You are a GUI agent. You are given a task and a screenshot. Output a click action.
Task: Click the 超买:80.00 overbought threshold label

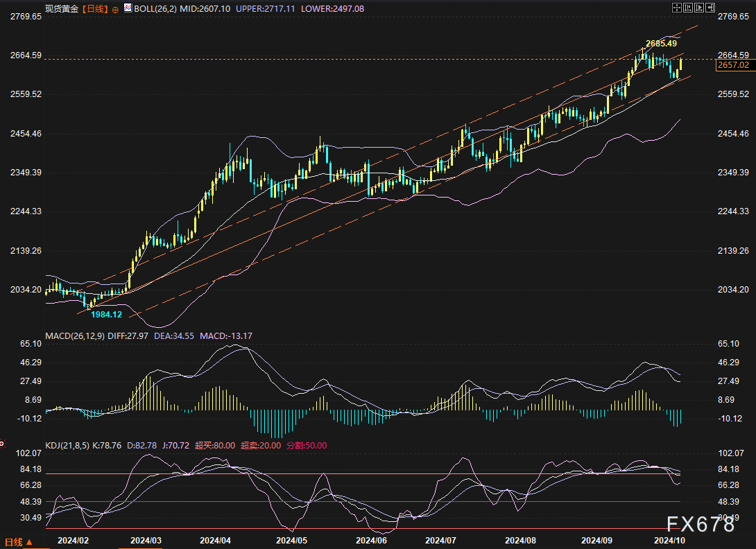pos(213,446)
